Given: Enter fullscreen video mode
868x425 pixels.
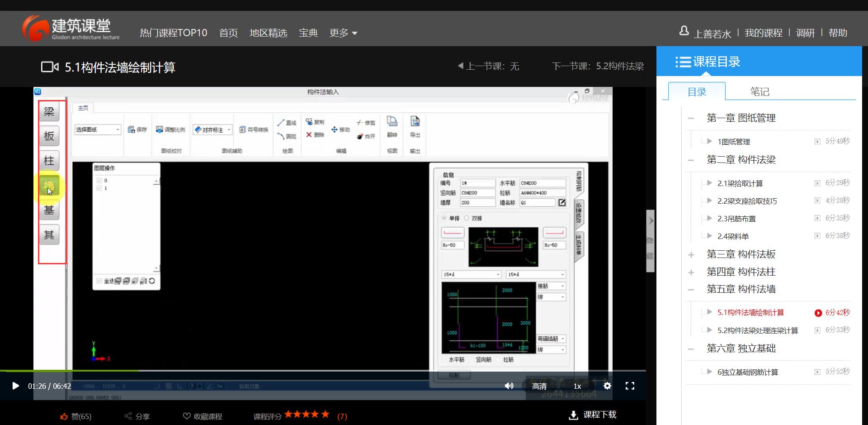Looking at the screenshot, I should click(x=630, y=386).
